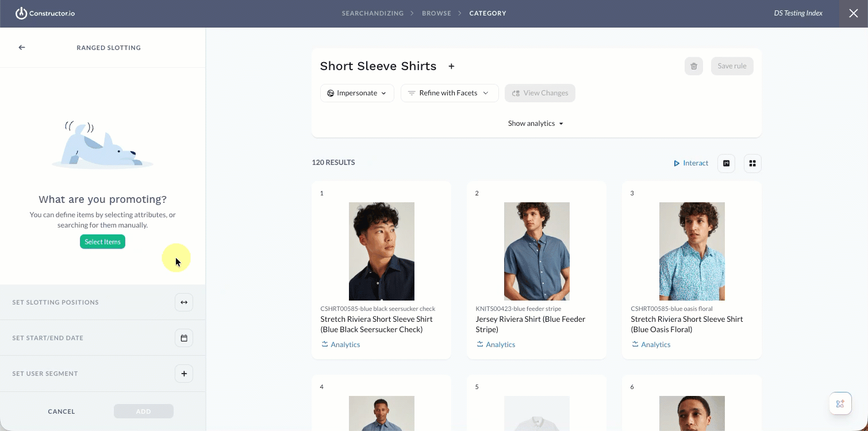
Task: Click product 6 card thumbnail
Action: pyautogui.click(x=692, y=413)
